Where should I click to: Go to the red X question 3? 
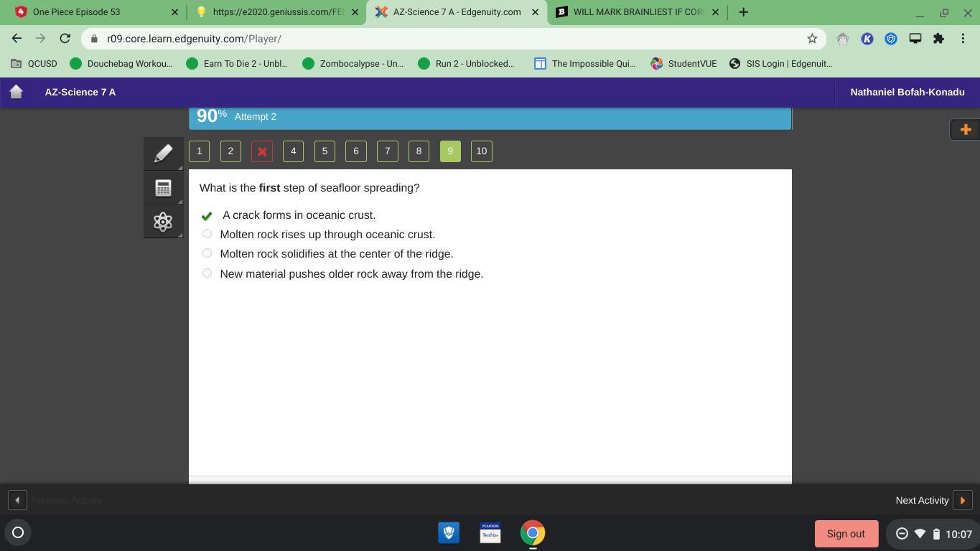pyautogui.click(x=262, y=151)
